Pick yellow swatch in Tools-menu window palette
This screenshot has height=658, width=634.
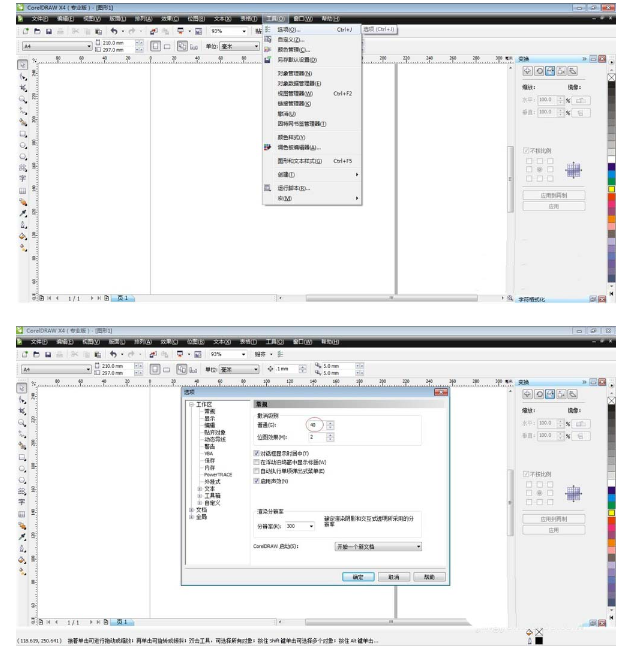pos(612,189)
